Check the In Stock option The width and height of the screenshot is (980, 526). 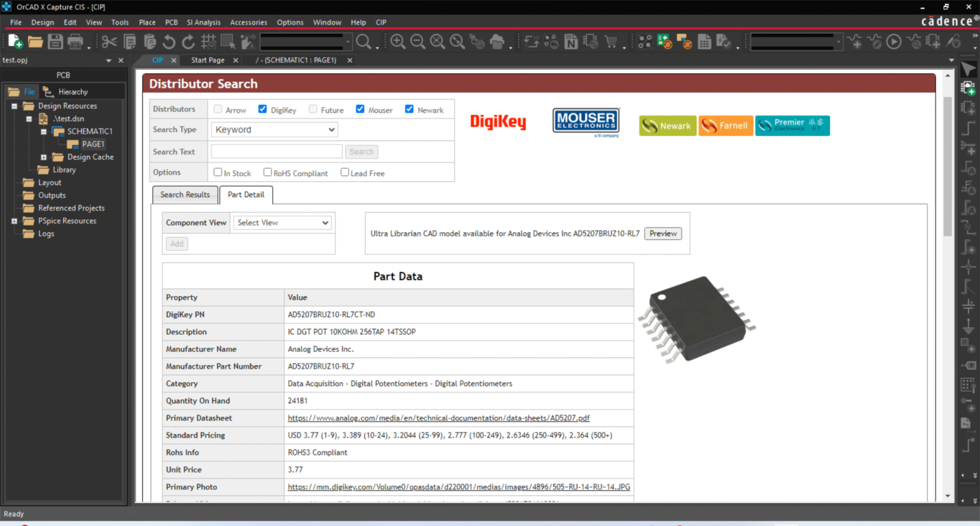[216, 172]
